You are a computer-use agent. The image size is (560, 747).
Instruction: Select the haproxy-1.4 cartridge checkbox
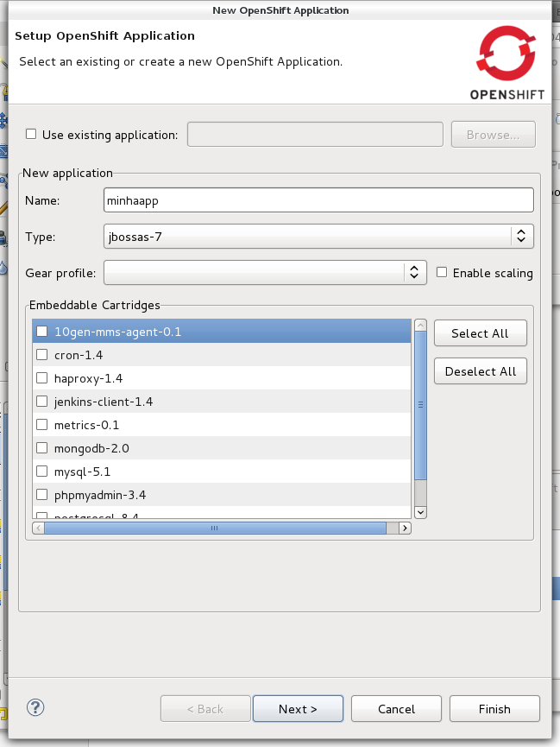42,377
